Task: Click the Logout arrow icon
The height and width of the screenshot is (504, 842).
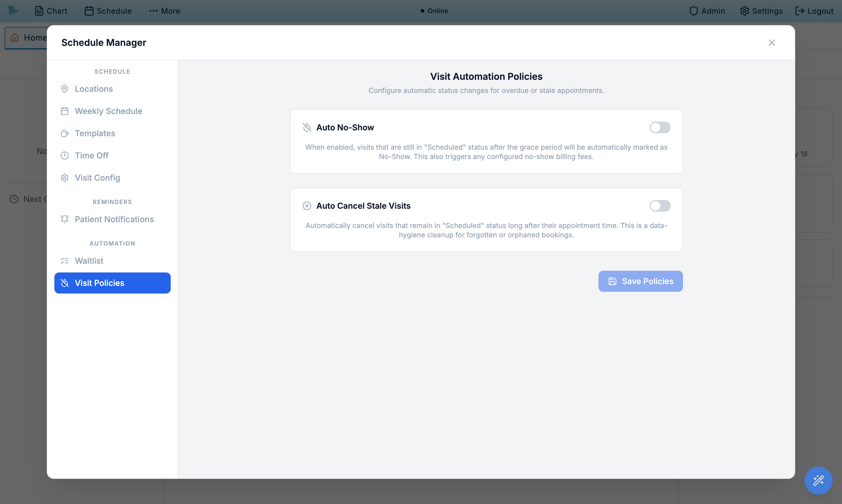Action: tap(800, 11)
